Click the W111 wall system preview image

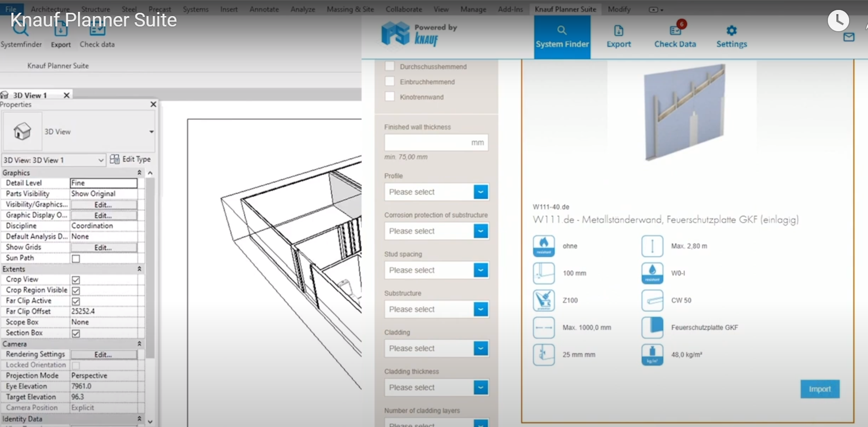[x=684, y=112]
